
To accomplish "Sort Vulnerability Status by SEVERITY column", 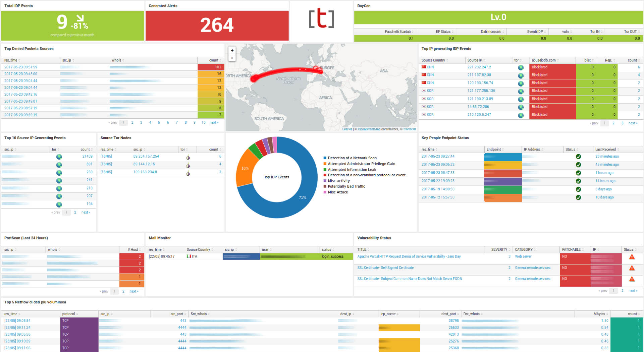I will coord(499,250).
